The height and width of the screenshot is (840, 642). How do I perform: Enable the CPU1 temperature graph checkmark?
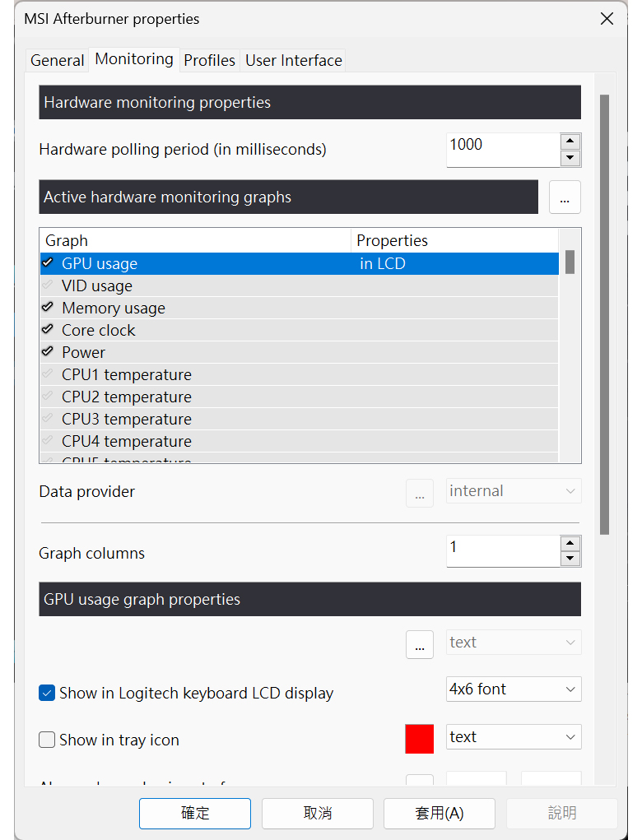click(x=48, y=374)
